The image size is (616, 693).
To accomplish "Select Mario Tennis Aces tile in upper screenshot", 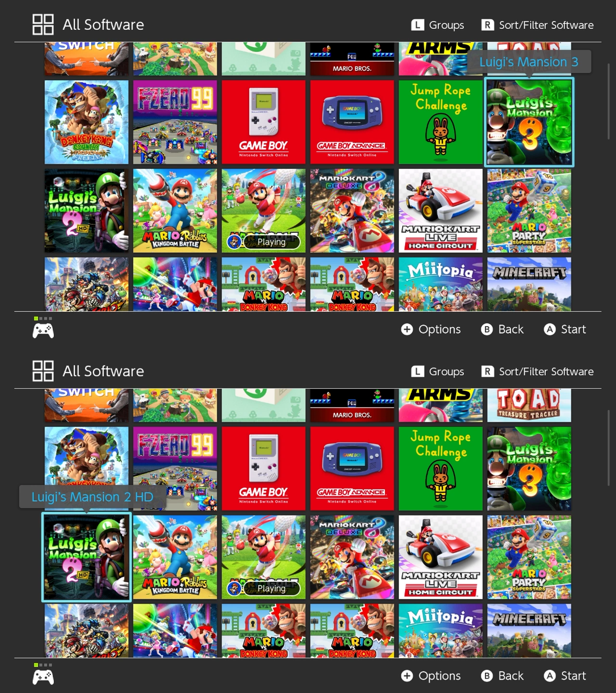I will [x=175, y=284].
